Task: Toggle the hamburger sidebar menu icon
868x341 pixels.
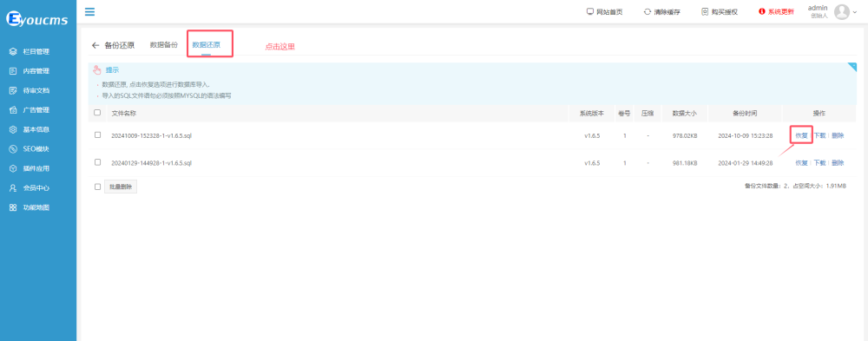Action: coord(89,11)
